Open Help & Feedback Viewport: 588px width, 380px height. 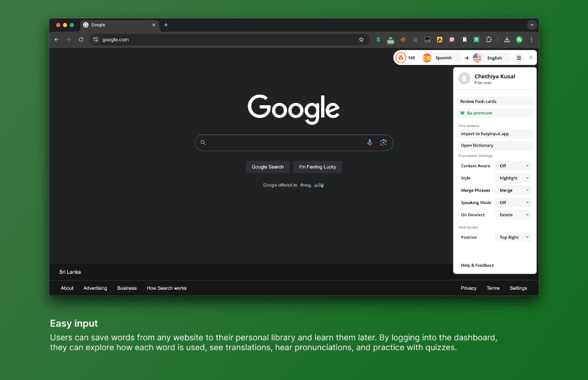[477, 265]
